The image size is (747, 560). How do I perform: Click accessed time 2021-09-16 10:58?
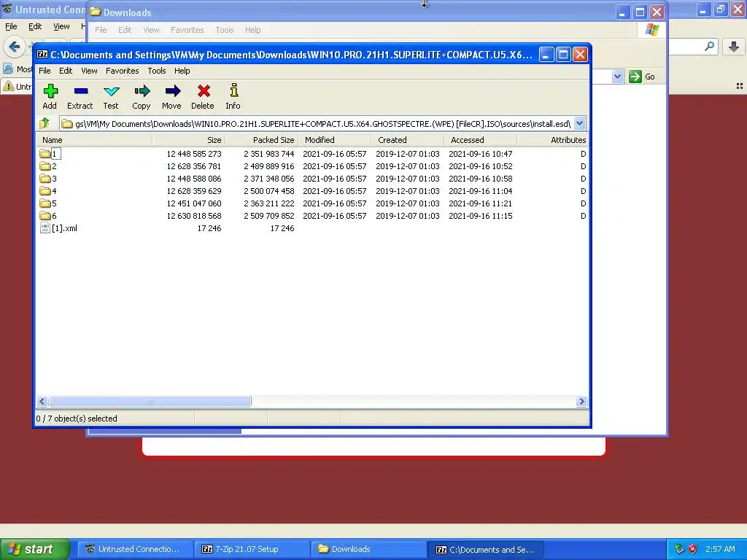(480, 179)
